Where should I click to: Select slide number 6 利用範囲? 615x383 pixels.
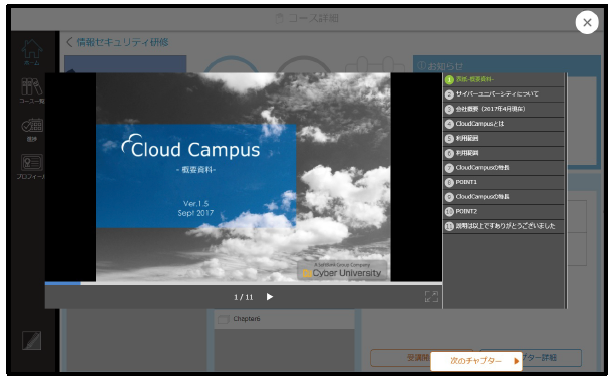[504, 153]
